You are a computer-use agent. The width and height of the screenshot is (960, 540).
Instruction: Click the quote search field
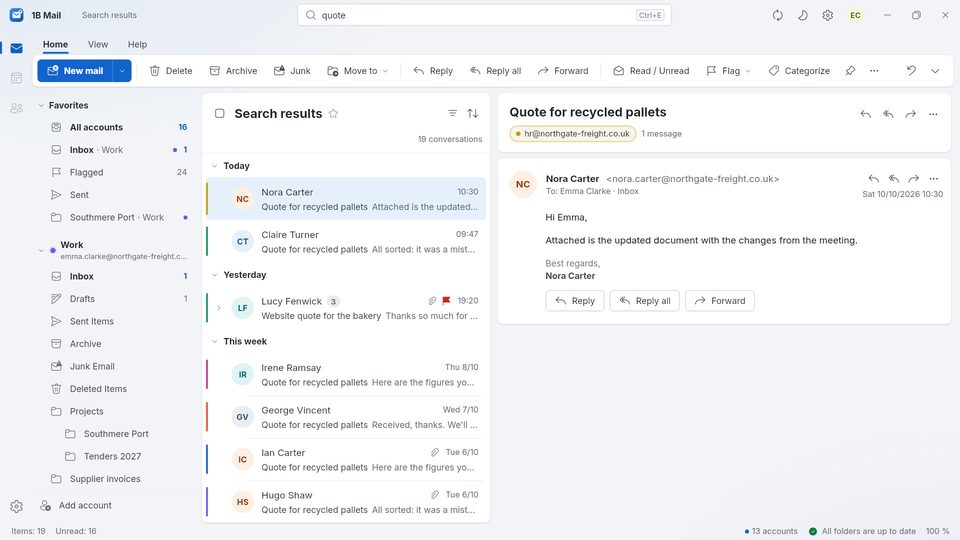[484, 15]
